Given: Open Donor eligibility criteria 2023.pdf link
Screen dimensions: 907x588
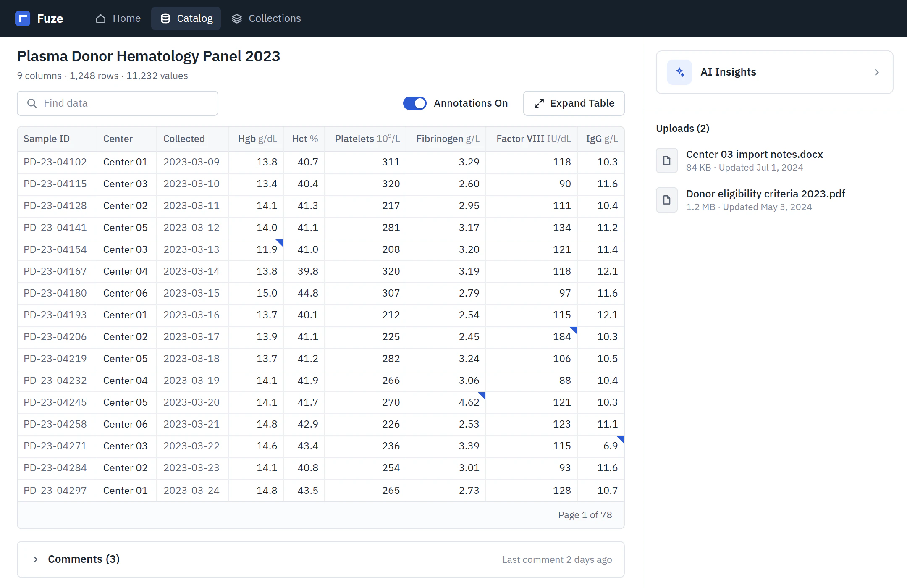Looking at the screenshot, I should pos(765,194).
